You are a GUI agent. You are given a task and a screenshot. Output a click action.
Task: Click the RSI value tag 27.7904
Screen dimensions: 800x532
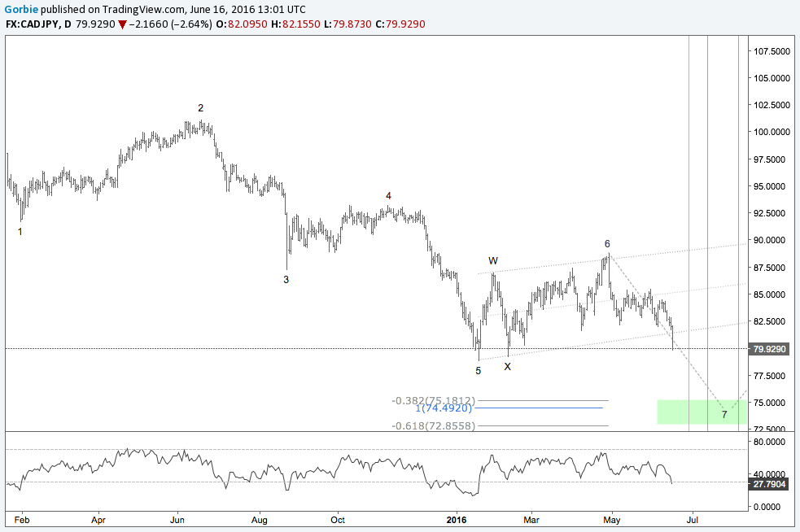tap(769, 483)
